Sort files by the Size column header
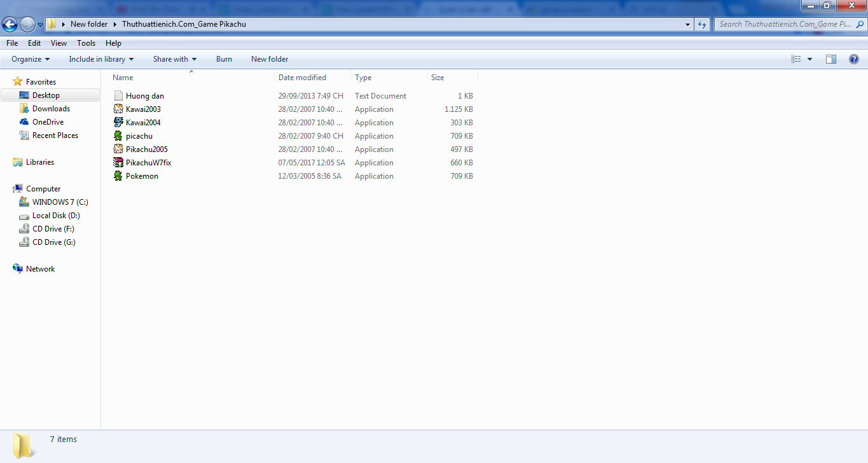The height and width of the screenshot is (463, 868). [x=452, y=78]
